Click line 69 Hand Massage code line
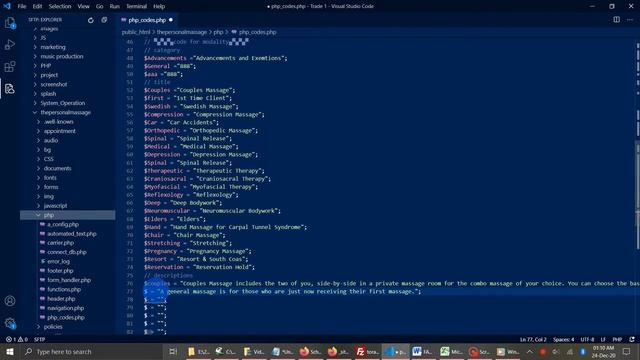The image size is (640, 360). tap(225, 227)
